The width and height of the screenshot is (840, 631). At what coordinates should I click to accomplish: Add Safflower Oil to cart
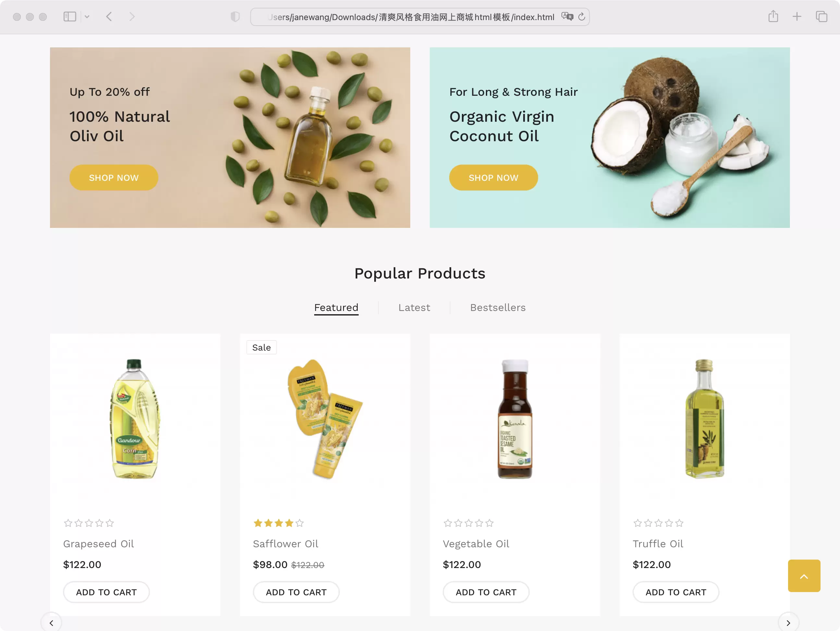click(x=296, y=592)
